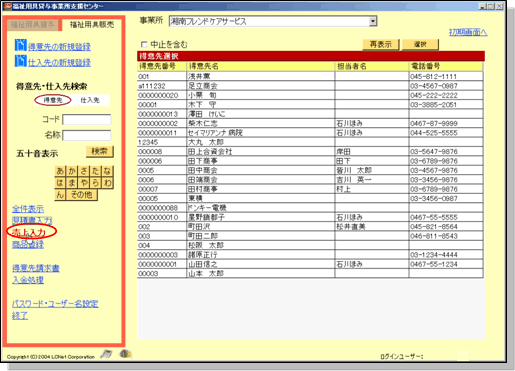Screen dimensions: 515x371
Task: Select the 町田沢 row
Action: click(310, 227)
